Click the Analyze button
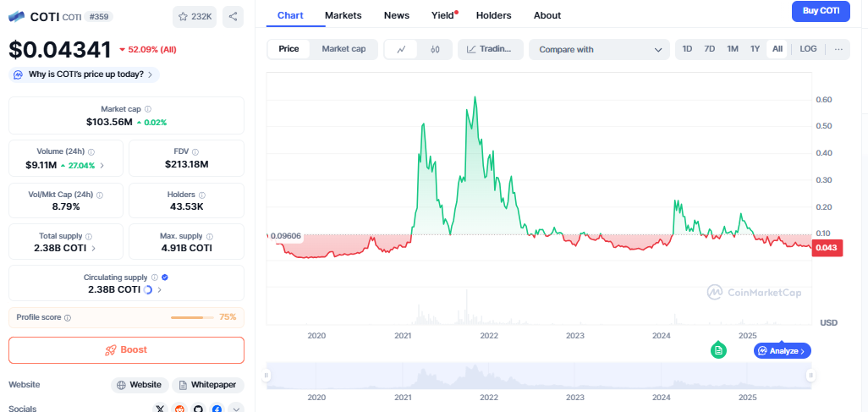 tap(783, 350)
